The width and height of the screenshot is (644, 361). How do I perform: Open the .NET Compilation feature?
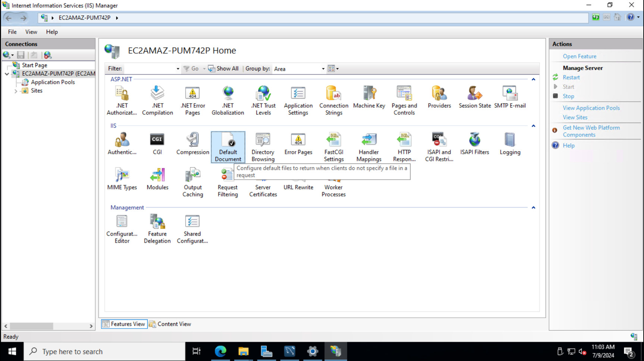click(157, 100)
